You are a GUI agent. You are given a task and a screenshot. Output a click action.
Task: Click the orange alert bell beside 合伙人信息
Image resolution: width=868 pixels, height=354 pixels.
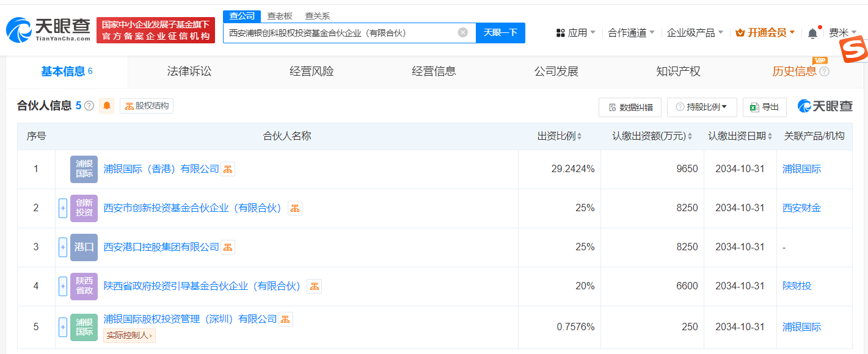(x=107, y=106)
